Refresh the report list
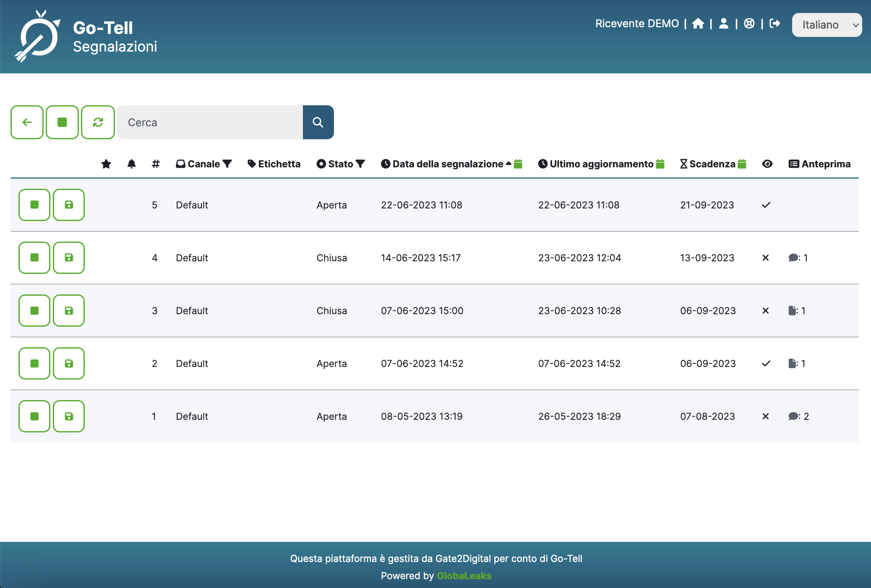Screen dimensions: 871x588 98,122
